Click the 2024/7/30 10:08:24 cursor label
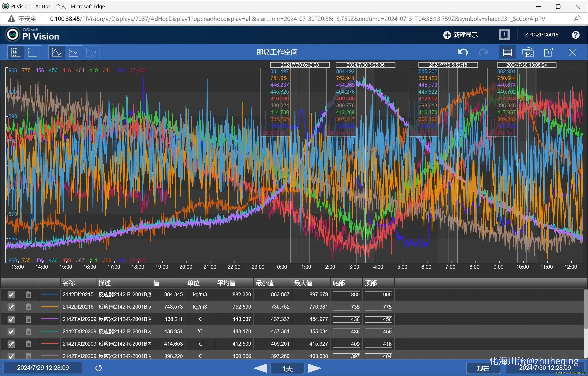This screenshot has width=588, height=376. pyautogui.click(x=527, y=65)
